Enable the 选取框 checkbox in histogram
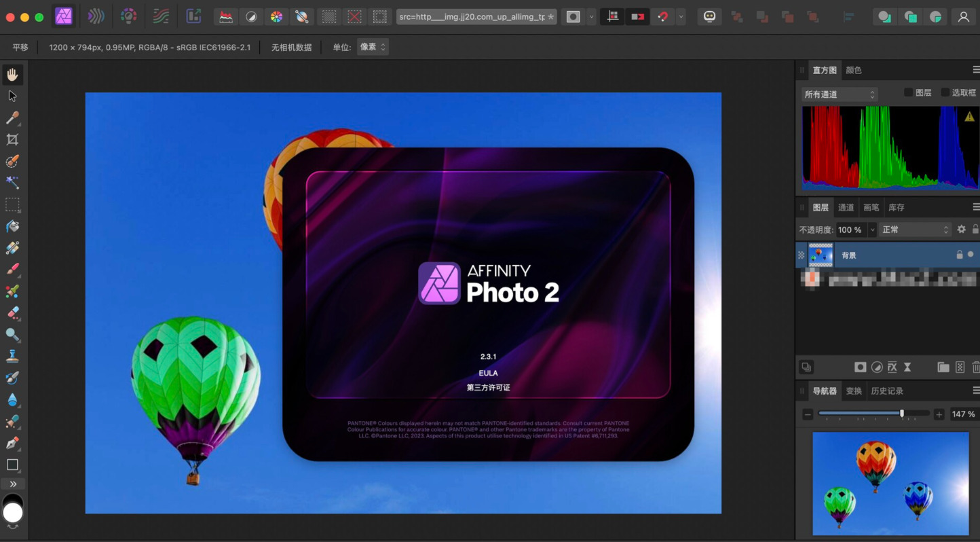 tap(945, 92)
